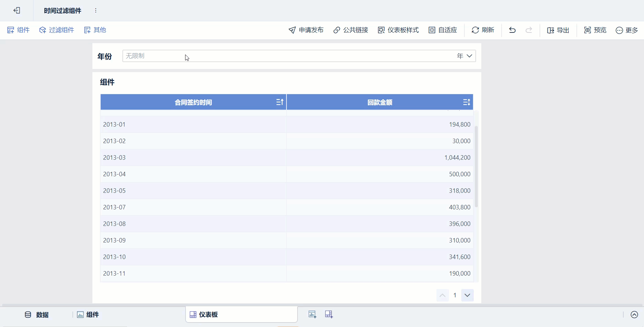The image size is (644, 327).
Task: Go to the previous table page
Action: pos(442,295)
